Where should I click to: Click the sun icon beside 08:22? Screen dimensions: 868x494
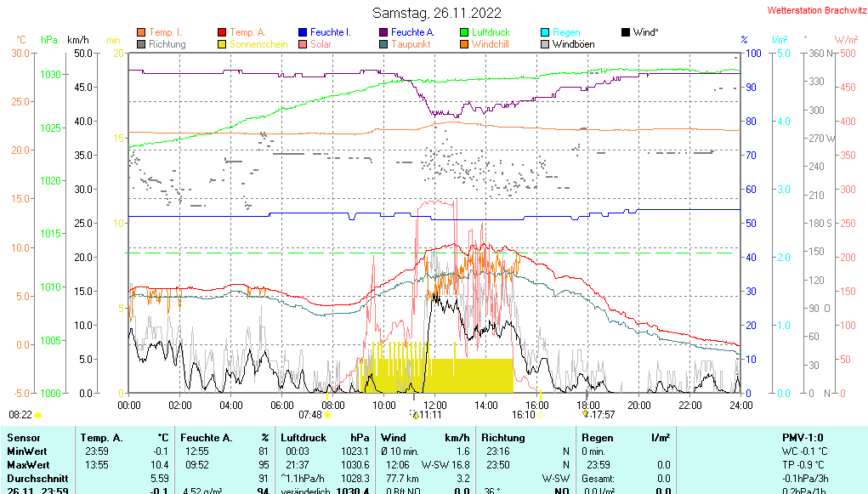38,415
